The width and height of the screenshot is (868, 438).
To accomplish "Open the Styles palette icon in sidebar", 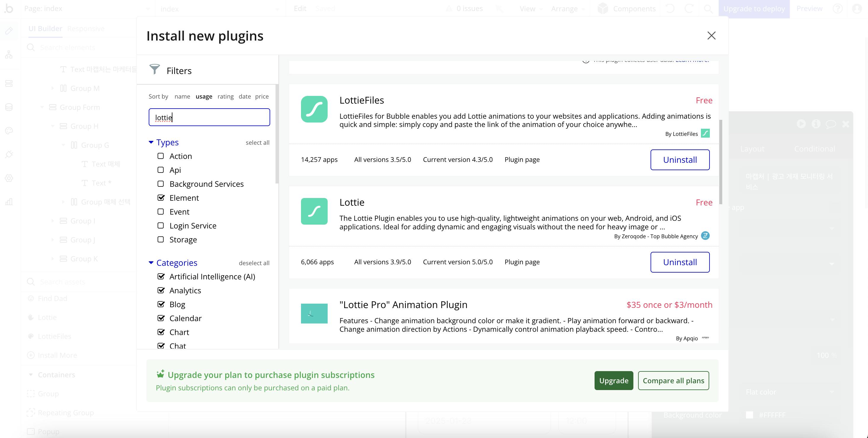I will point(9,131).
